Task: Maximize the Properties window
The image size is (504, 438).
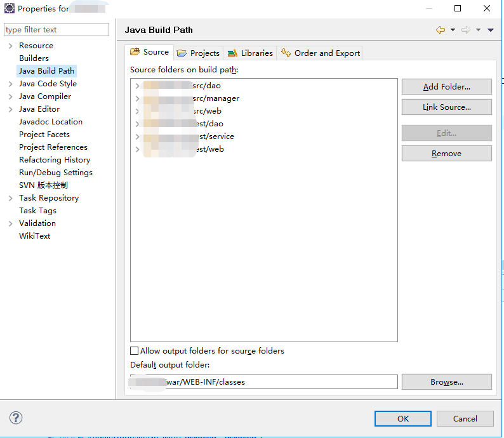Action: point(458,8)
